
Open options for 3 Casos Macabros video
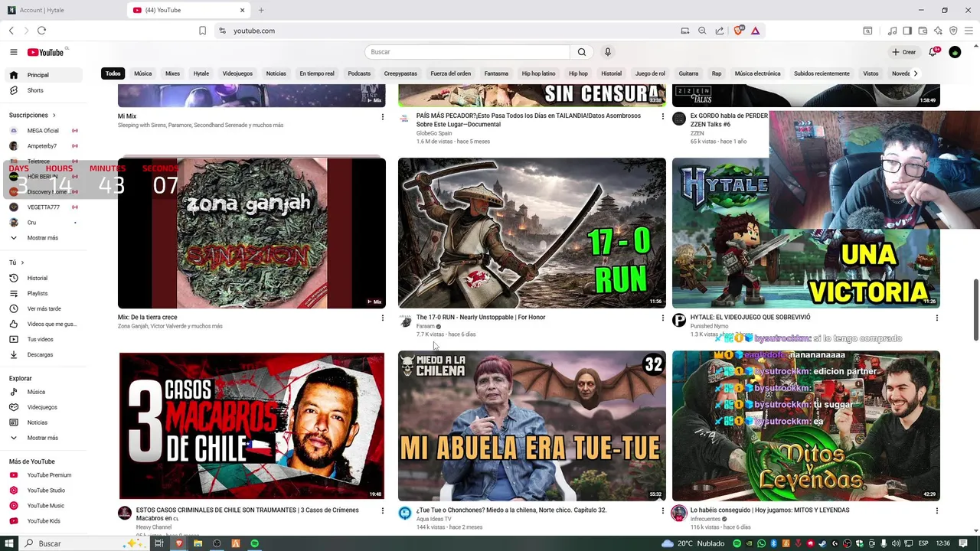point(383,510)
